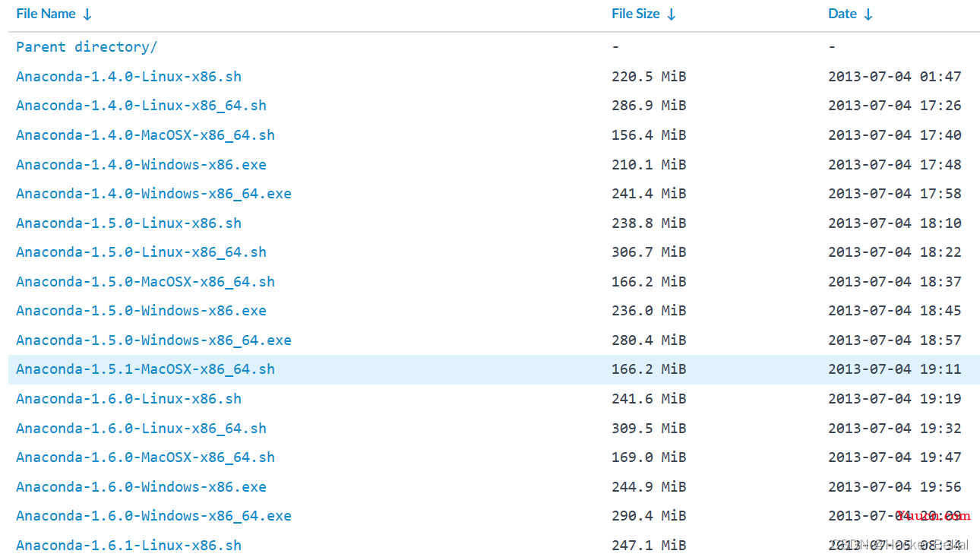Screen dimensions: 980x557
Task: Download Anaconda-1.5.0-MacOSX-x86_64.sh
Action: pyautogui.click(x=145, y=282)
